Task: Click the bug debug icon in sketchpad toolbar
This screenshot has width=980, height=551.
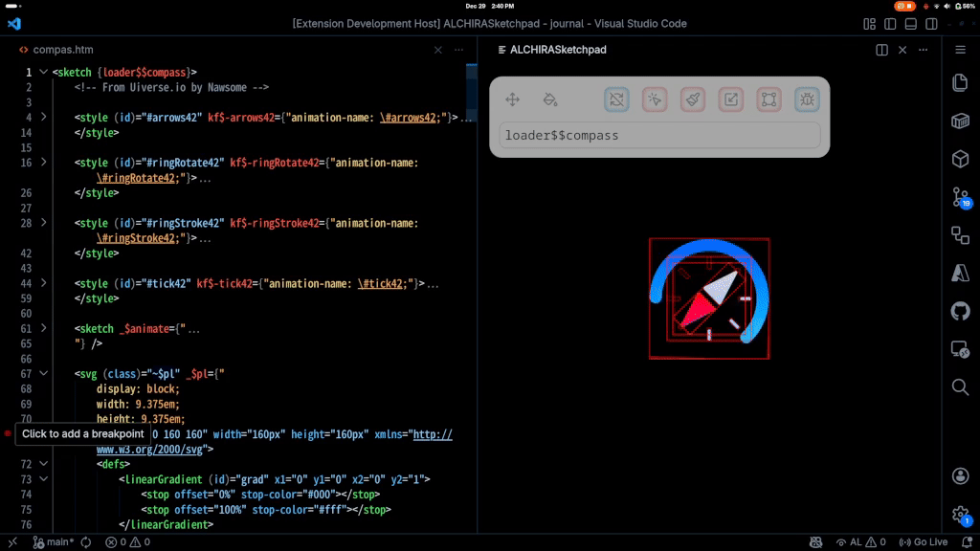Action: (x=807, y=99)
